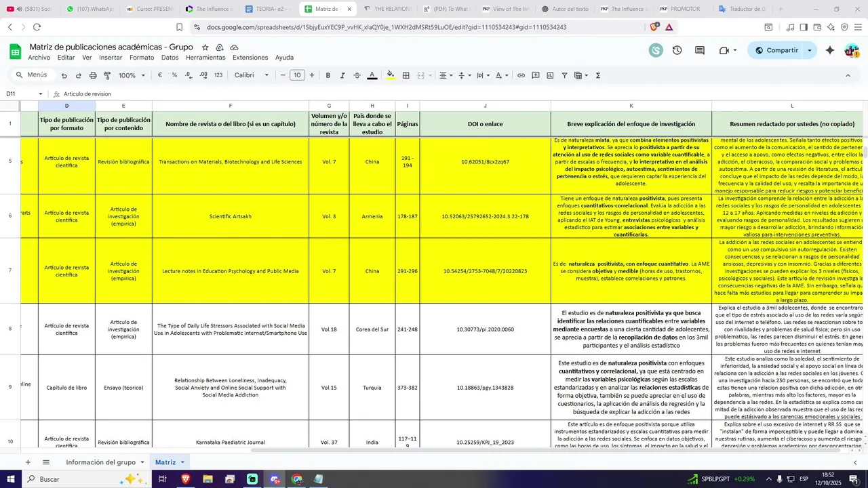This screenshot has height=488, width=868.
Task: Print the spreadsheet using printer icon
Action: click(93, 75)
